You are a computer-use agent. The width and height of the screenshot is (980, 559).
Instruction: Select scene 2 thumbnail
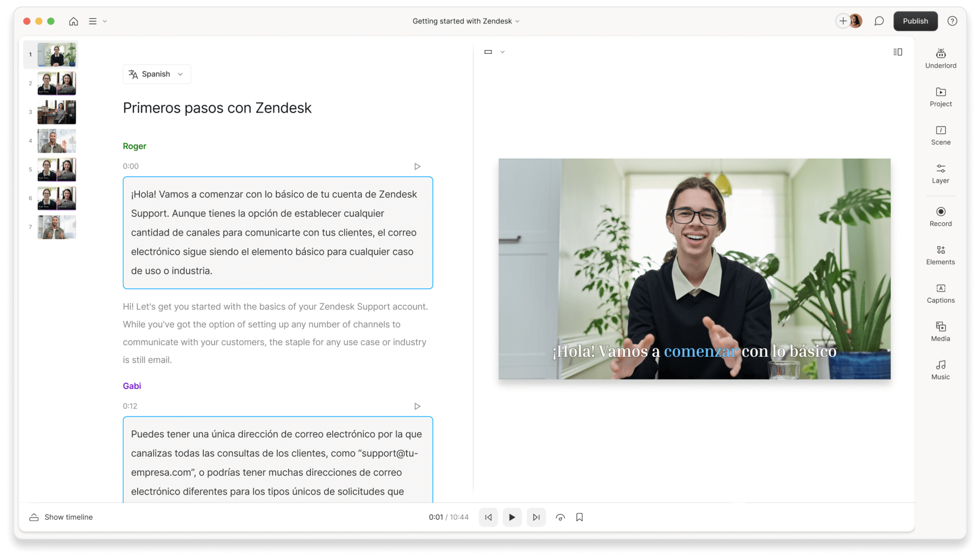[57, 83]
